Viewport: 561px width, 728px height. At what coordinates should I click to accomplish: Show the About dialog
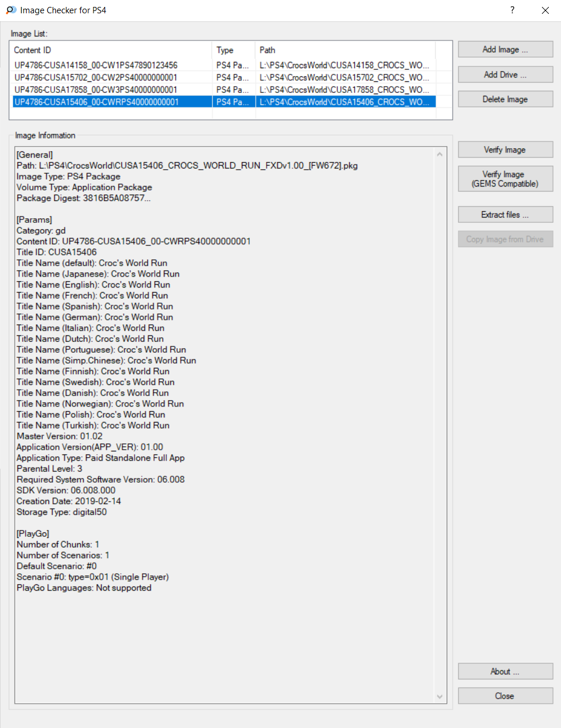[505, 671]
